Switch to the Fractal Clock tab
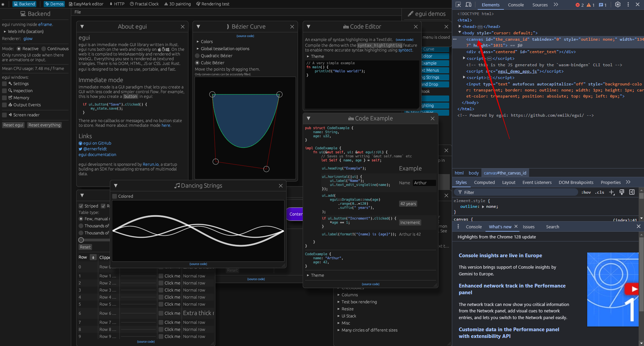 click(x=144, y=4)
